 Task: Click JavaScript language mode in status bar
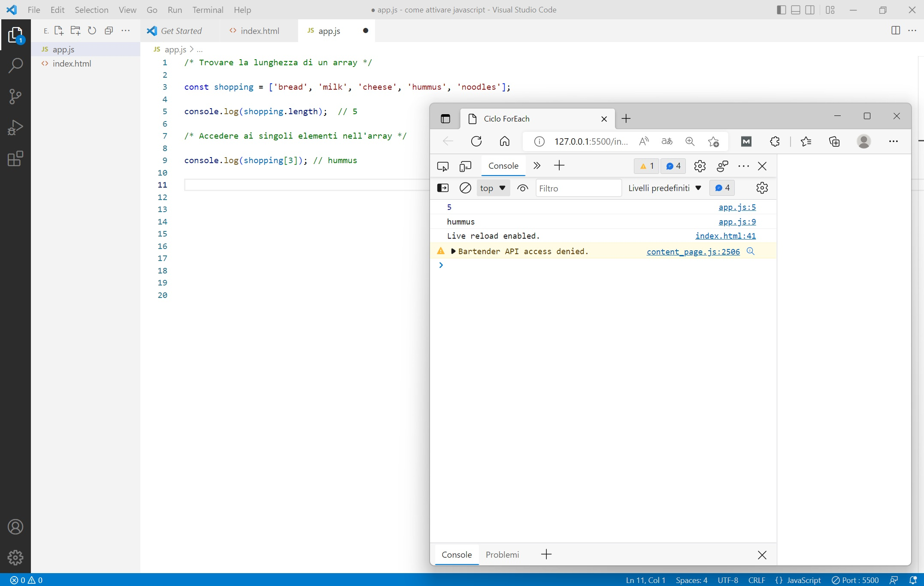803,580
